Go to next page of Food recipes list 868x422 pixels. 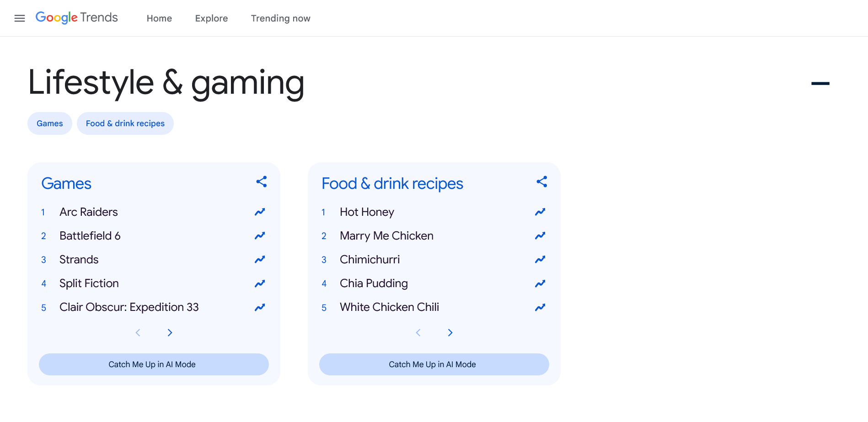point(450,333)
